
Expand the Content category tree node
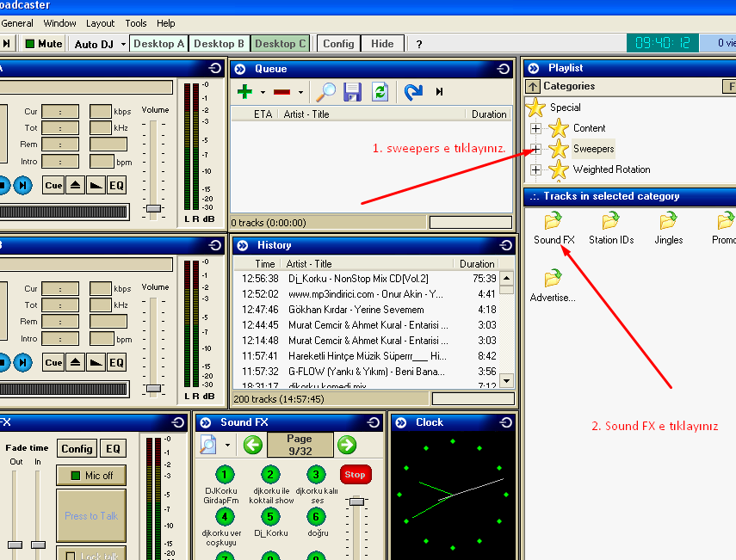click(x=535, y=128)
